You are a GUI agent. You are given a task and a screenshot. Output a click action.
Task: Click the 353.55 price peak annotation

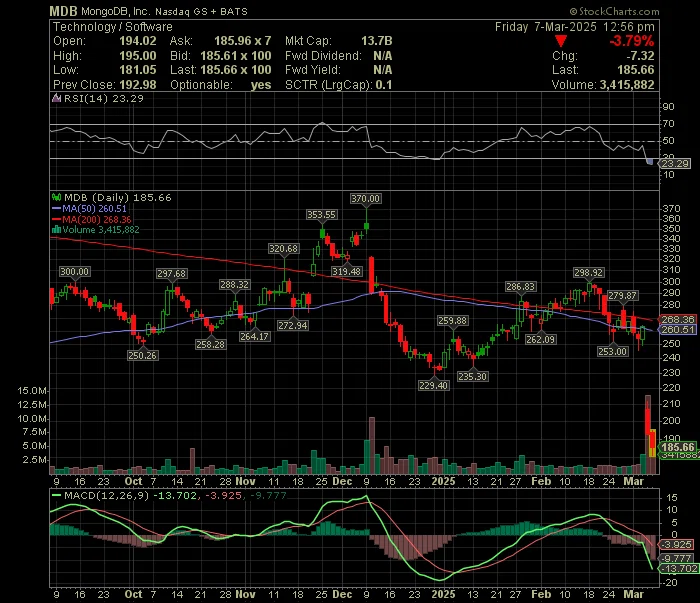[x=321, y=215]
